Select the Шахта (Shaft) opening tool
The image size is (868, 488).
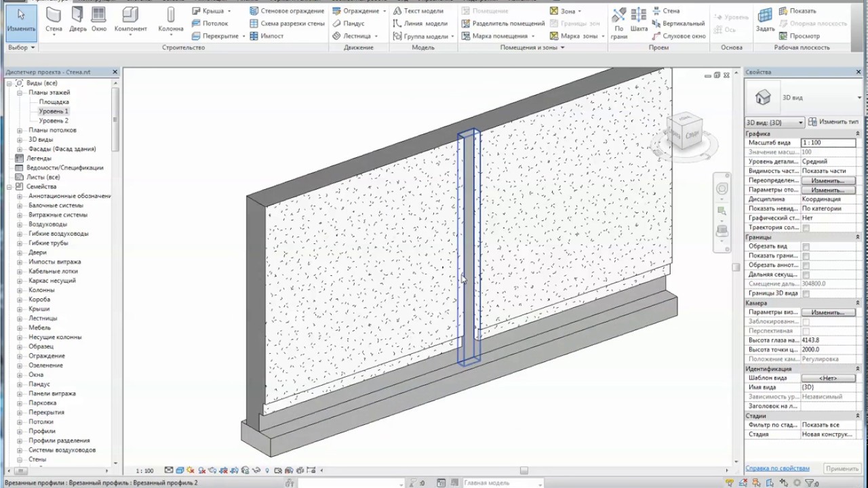click(x=639, y=22)
